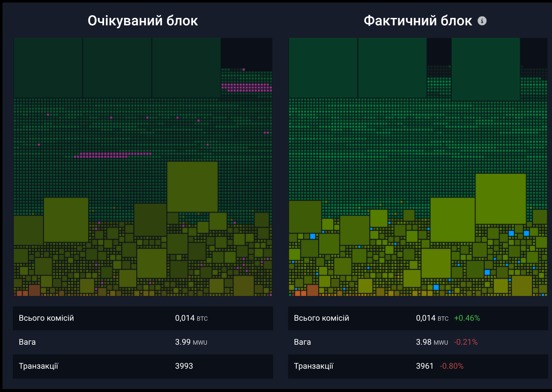Select the brown square at bottom-left of Очікуваний блок

34,290
